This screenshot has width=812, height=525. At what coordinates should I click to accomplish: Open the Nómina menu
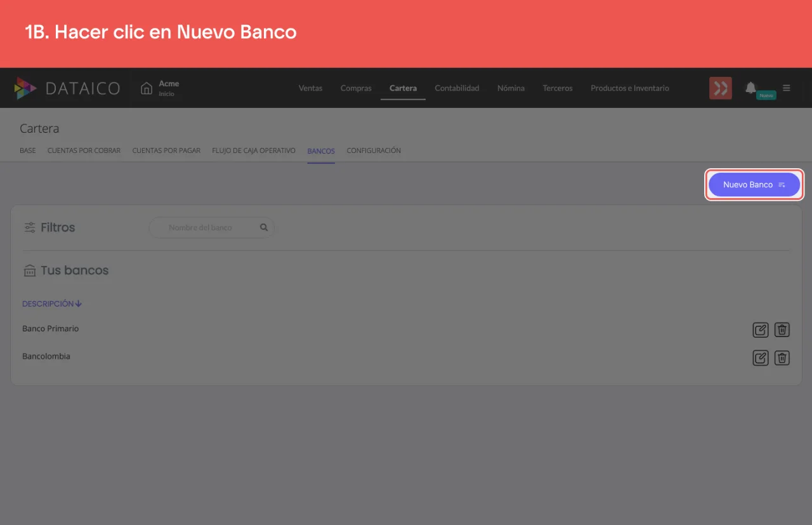click(x=511, y=88)
